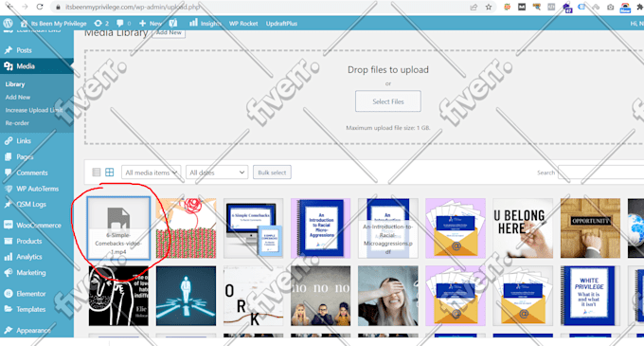Open comments bubble in admin bar

pos(124,24)
